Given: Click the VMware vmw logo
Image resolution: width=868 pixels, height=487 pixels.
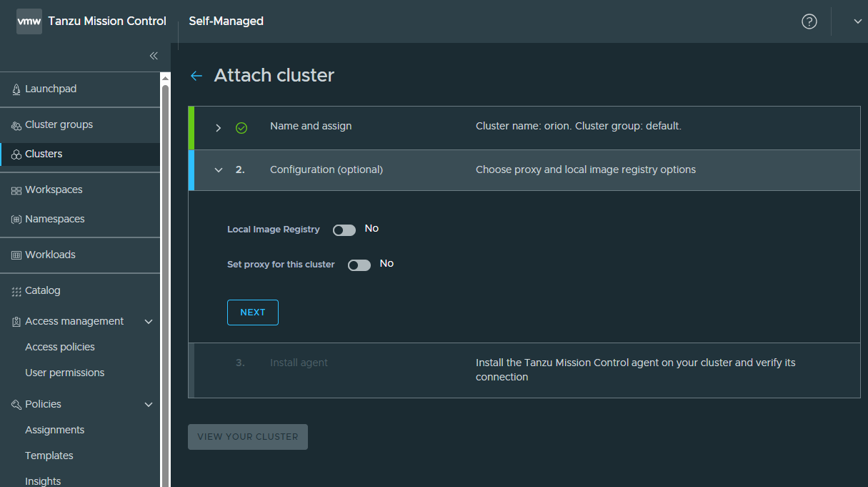Looking at the screenshot, I should (x=29, y=21).
